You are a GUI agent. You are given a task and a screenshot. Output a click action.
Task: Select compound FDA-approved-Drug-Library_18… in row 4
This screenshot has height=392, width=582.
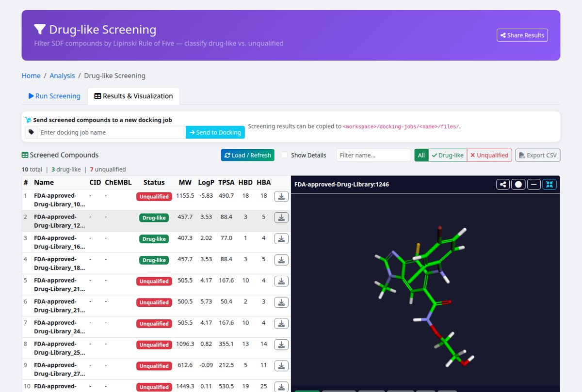59,263
